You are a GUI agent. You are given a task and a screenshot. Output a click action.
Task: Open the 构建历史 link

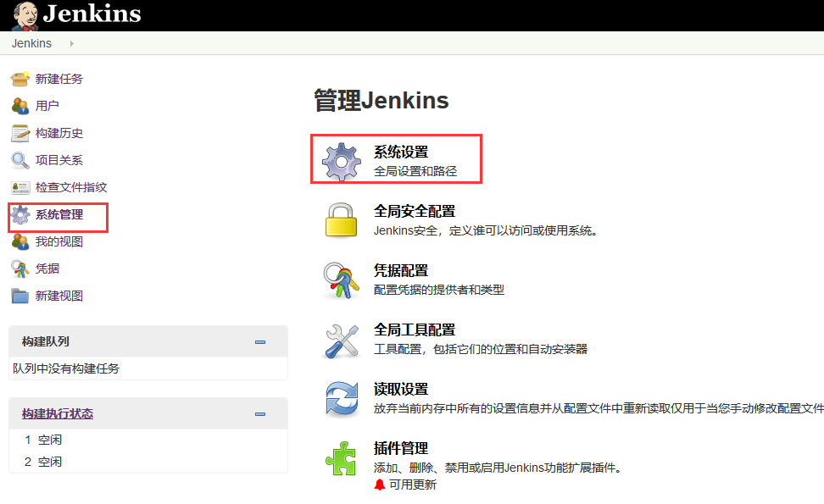[x=58, y=133]
